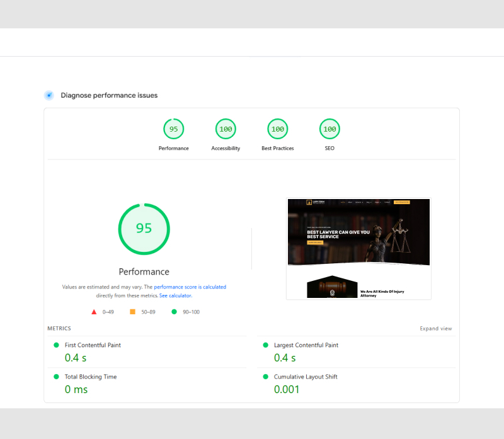Screen dimensions: 504x439
Task: Click the Total Blocking Time 0 ms value
Action: (76, 389)
